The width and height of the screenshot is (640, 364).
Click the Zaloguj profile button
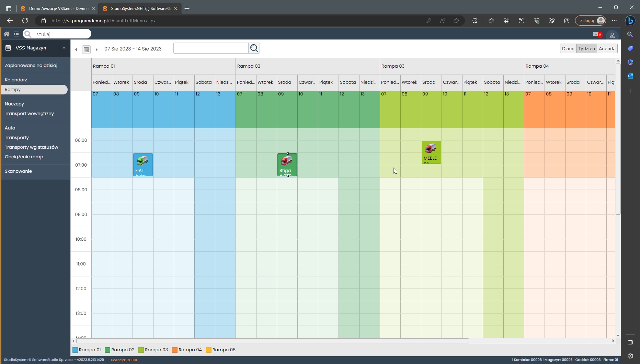coord(591,21)
